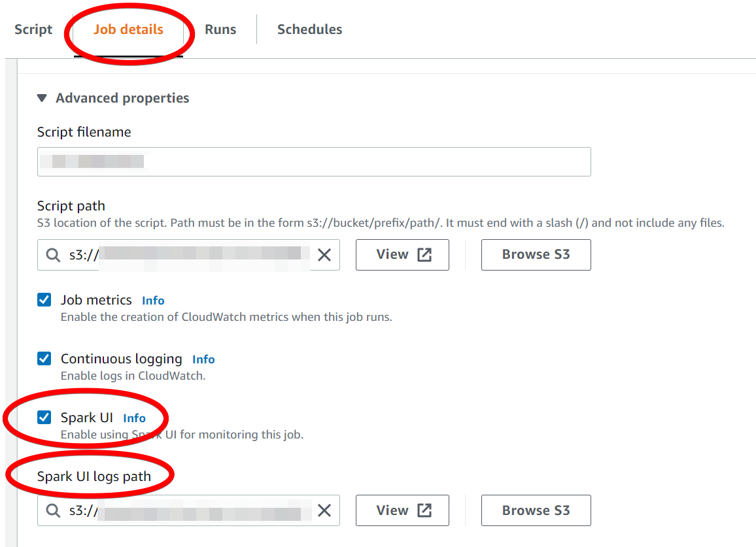Switch to the Script tab

point(32,29)
